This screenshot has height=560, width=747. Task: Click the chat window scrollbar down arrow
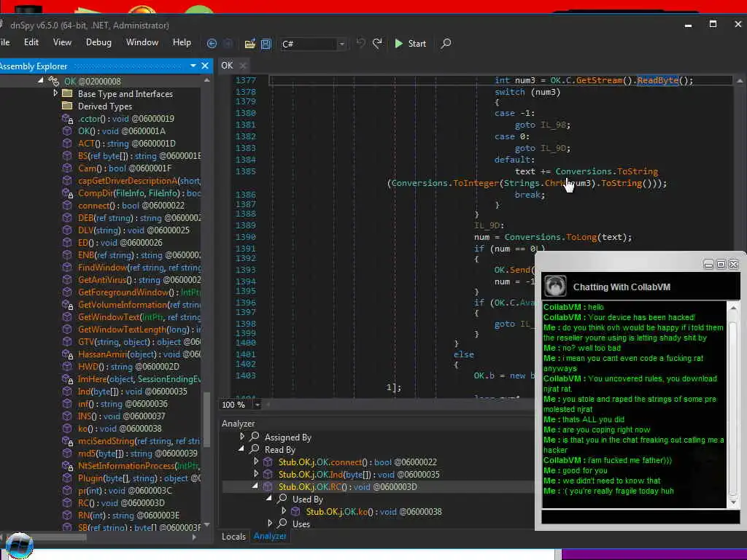pos(734,502)
